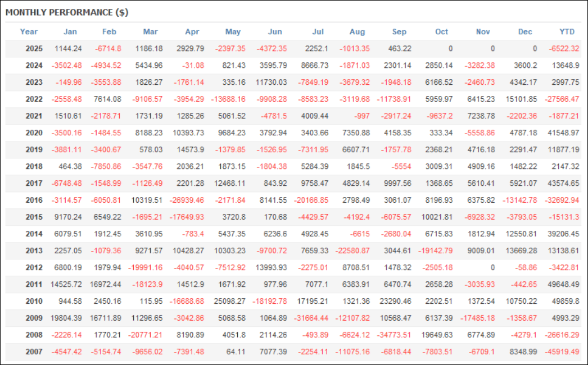
Task: Click the Year column header
Action: (x=29, y=32)
